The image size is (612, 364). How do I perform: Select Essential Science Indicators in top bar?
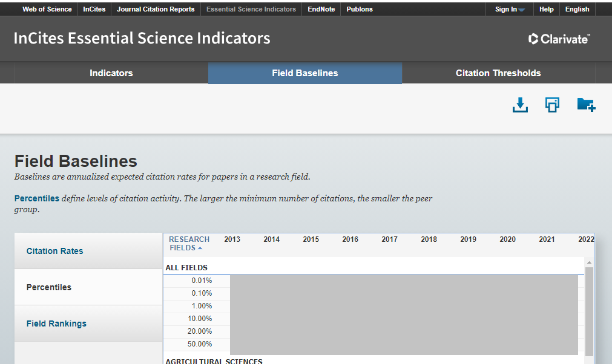point(251,9)
